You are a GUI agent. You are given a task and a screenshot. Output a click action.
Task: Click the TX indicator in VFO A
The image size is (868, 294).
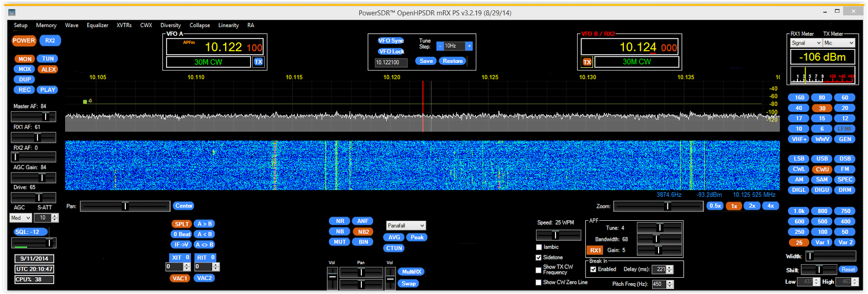point(258,62)
